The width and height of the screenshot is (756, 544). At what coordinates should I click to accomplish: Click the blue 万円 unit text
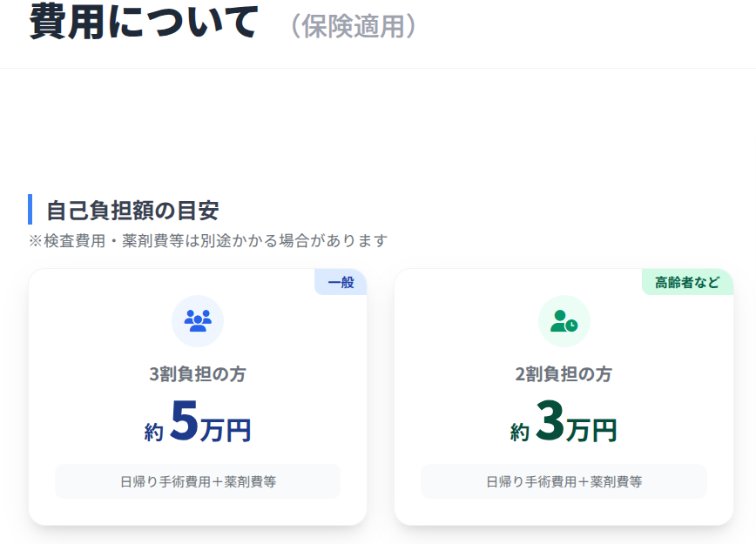pos(226,429)
